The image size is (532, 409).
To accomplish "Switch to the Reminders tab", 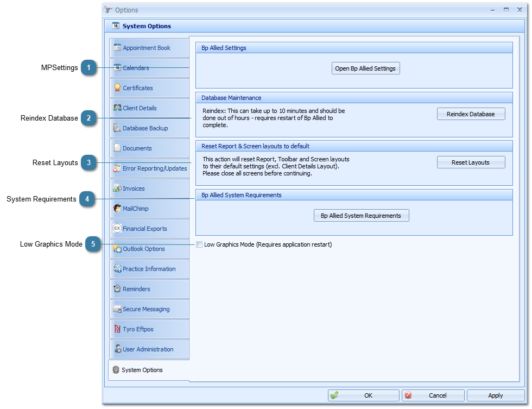I will [x=149, y=289].
